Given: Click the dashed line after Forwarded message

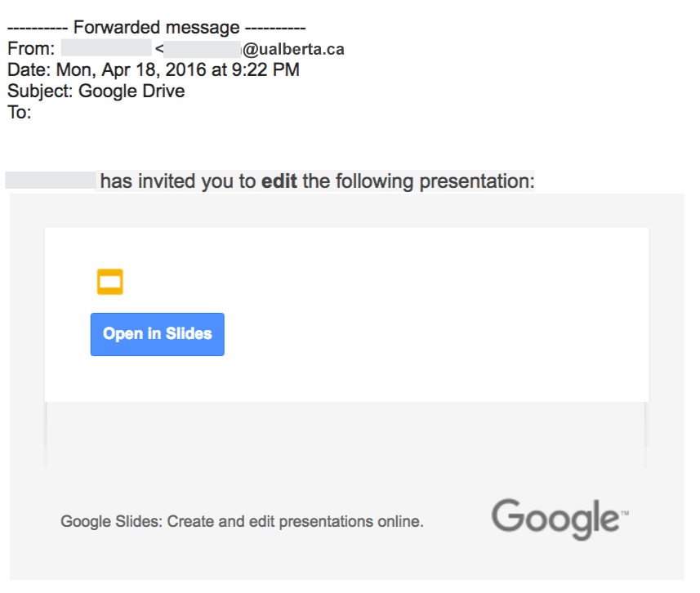Looking at the screenshot, I should pyautogui.click(x=274, y=26).
